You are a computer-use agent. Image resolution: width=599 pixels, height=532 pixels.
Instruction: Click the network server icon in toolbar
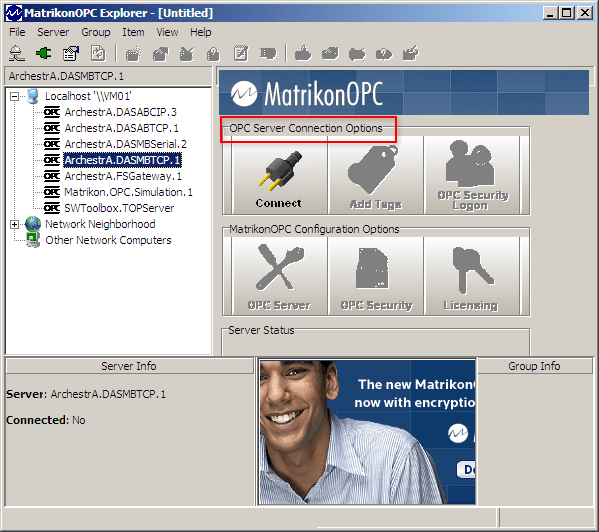click(16, 53)
